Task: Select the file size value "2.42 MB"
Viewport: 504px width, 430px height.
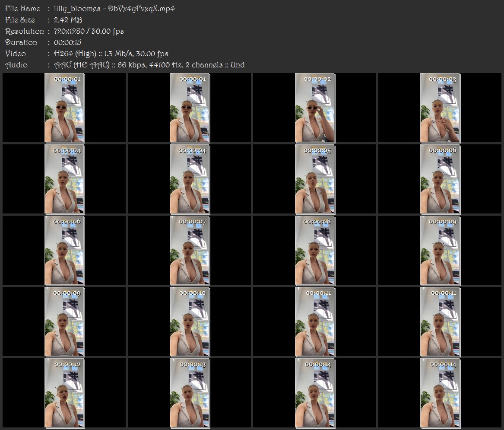Action: pyautogui.click(x=68, y=20)
